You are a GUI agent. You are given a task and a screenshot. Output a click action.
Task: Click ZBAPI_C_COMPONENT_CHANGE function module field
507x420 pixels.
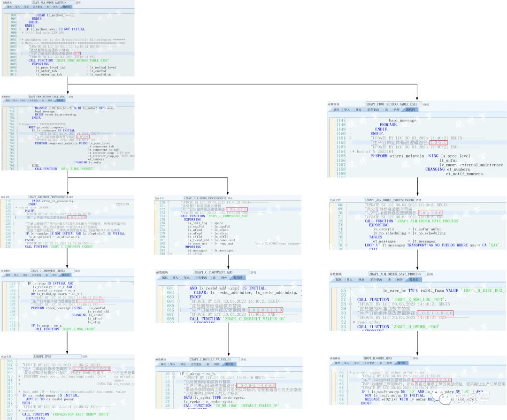pyautogui.click(x=53, y=271)
